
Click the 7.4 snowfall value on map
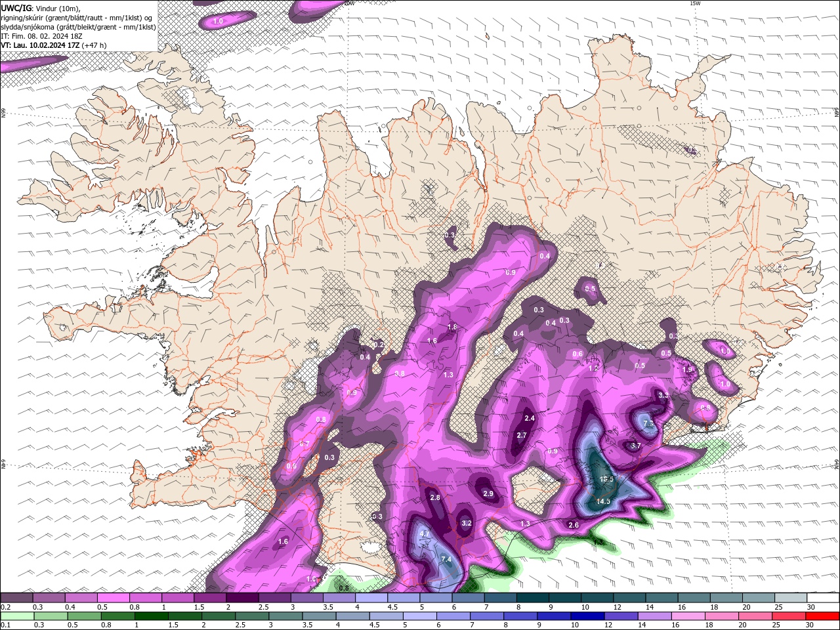point(446,559)
